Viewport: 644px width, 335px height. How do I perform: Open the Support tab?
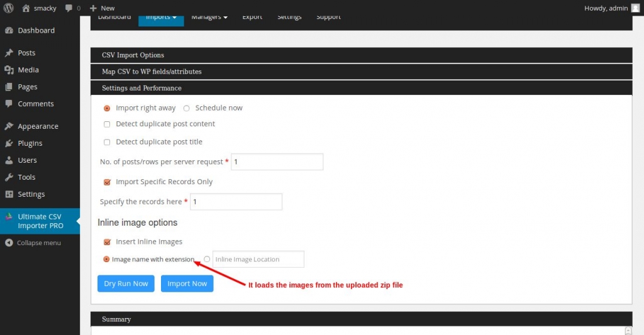[328, 18]
